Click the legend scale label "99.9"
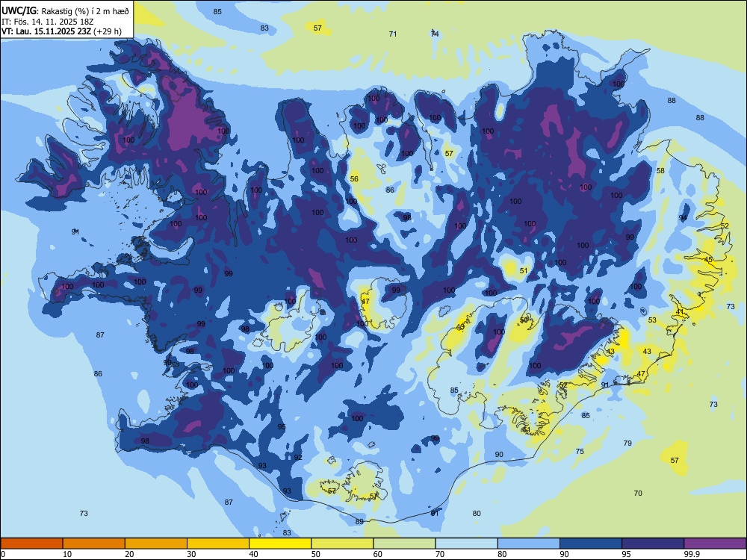 691,554
